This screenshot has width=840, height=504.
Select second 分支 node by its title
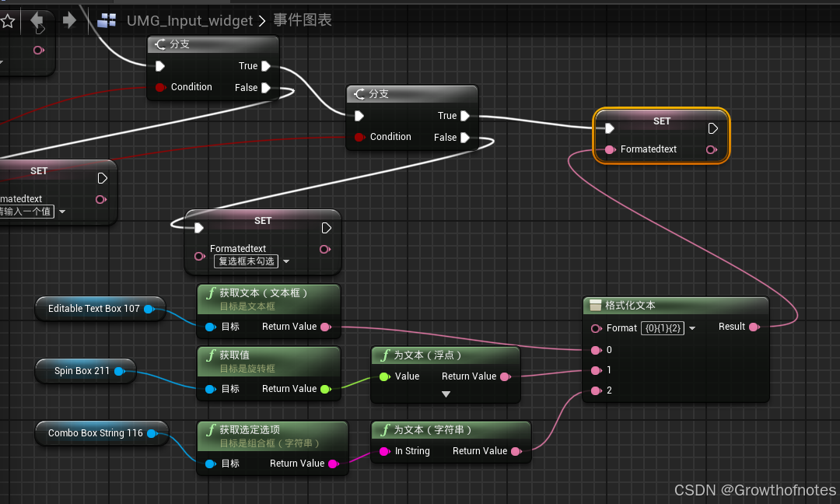tap(379, 94)
